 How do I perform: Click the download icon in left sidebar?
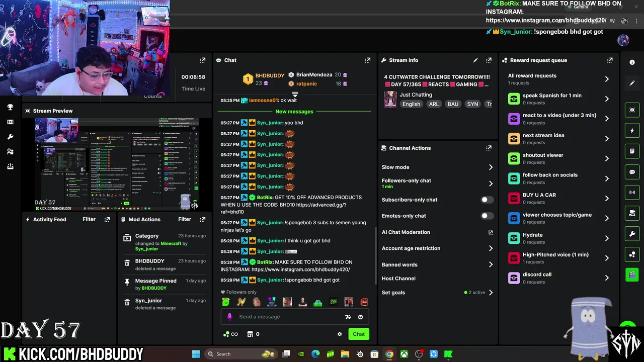(x=10, y=166)
